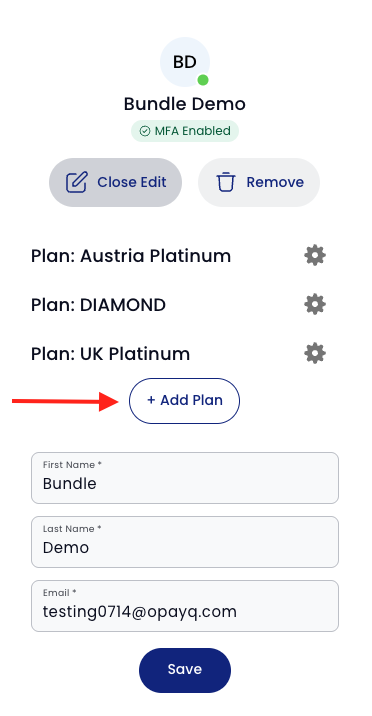Click the Bundle Demo name heading
The image size is (372, 716).
[185, 104]
